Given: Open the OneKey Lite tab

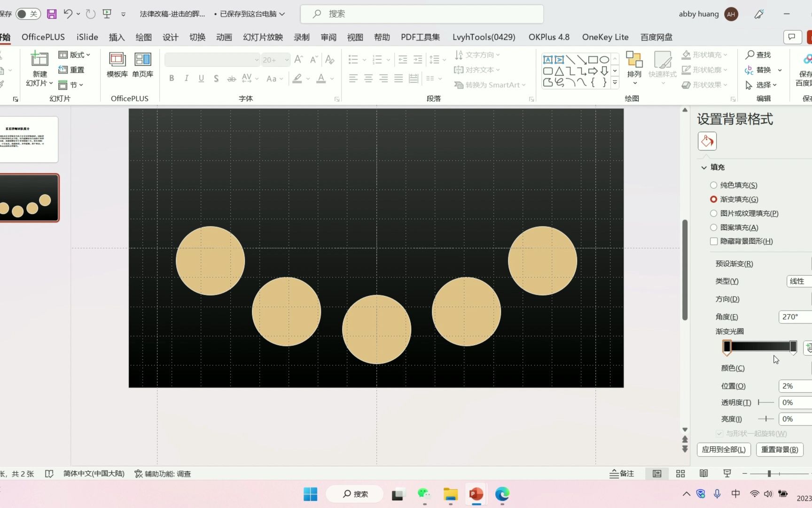Looking at the screenshot, I should 605,37.
